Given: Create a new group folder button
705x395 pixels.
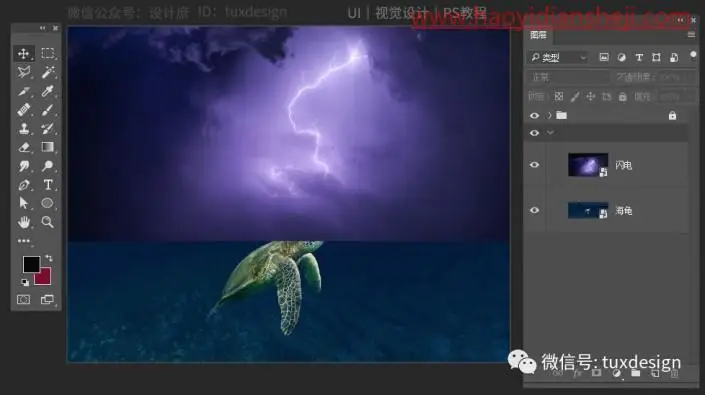Looking at the screenshot, I should pyautogui.click(x=636, y=373).
